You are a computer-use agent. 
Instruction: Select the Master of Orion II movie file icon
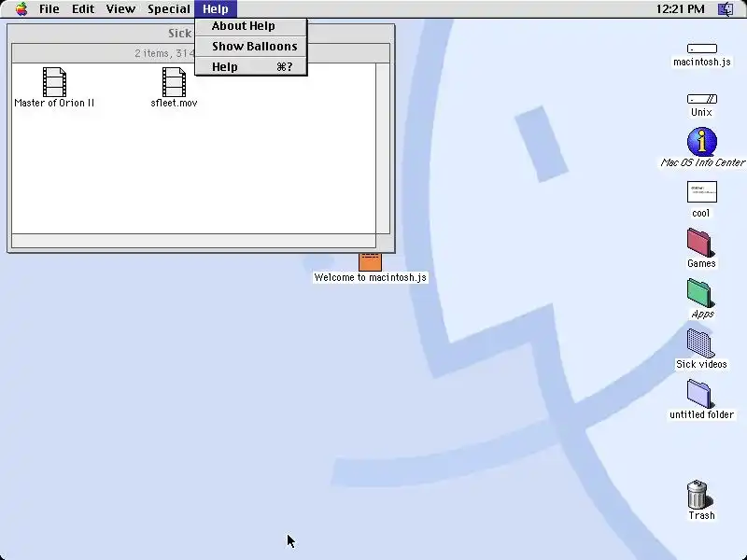point(54,82)
